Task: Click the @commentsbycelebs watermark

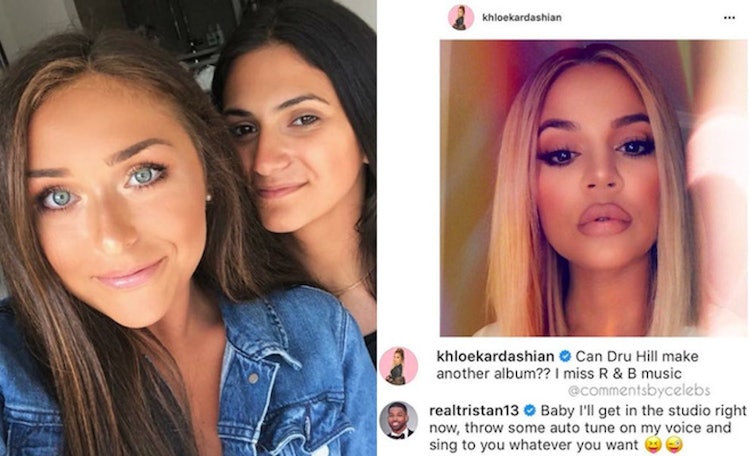Action: [x=639, y=391]
